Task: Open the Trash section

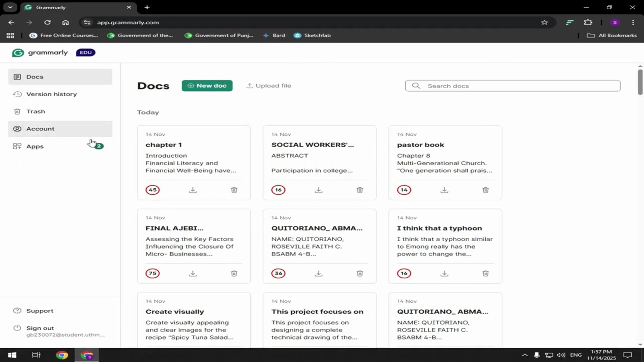Action: coord(36,111)
